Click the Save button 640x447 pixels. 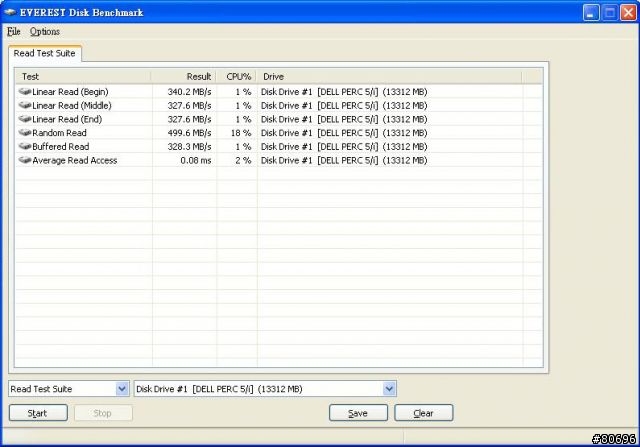358,413
